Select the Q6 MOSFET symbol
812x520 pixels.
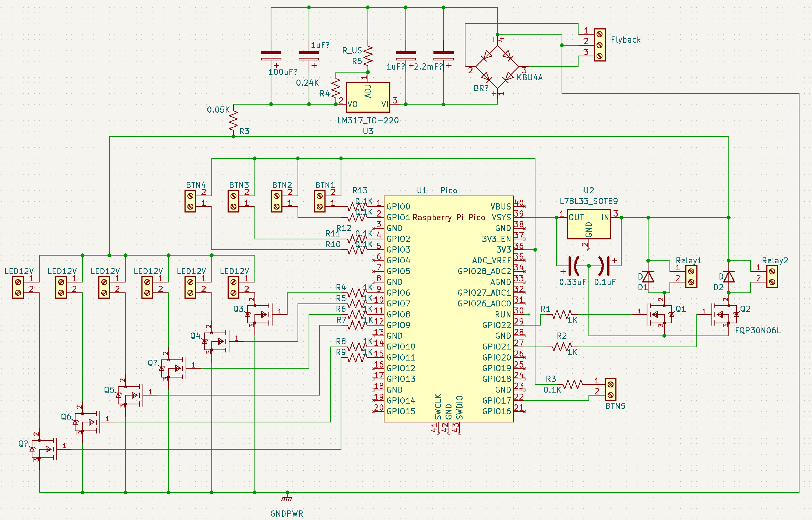(87, 422)
